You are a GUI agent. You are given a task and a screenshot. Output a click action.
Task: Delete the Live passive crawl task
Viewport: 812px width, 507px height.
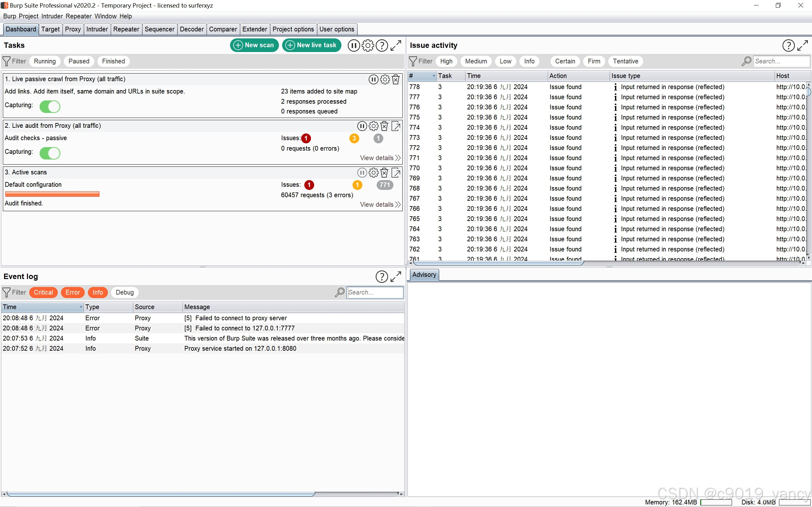pyautogui.click(x=396, y=80)
